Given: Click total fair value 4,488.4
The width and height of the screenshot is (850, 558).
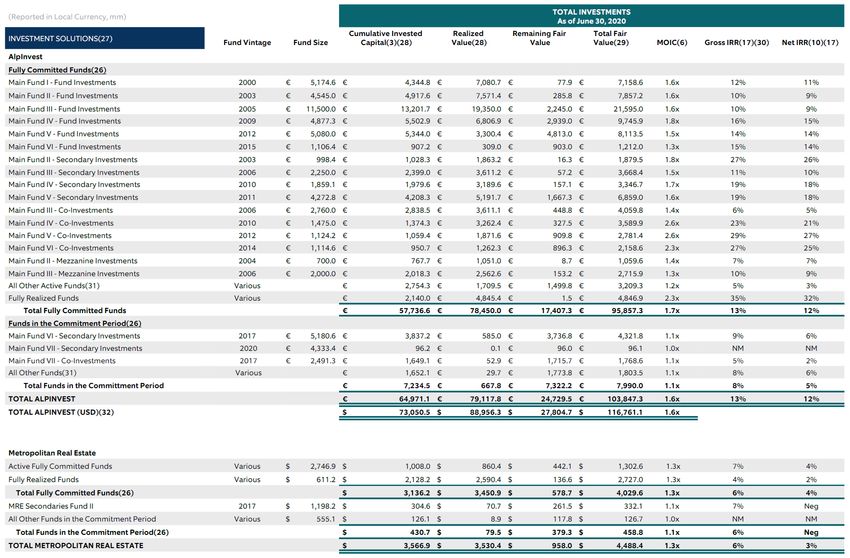Looking at the screenshot, I should (x=629, y=546).
